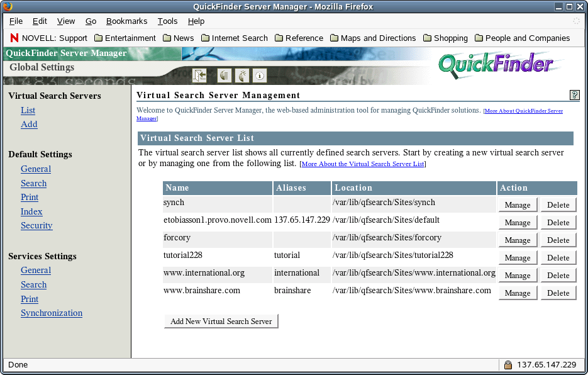Open the Tools menu
588x375 pixels.
click(167, 21)
